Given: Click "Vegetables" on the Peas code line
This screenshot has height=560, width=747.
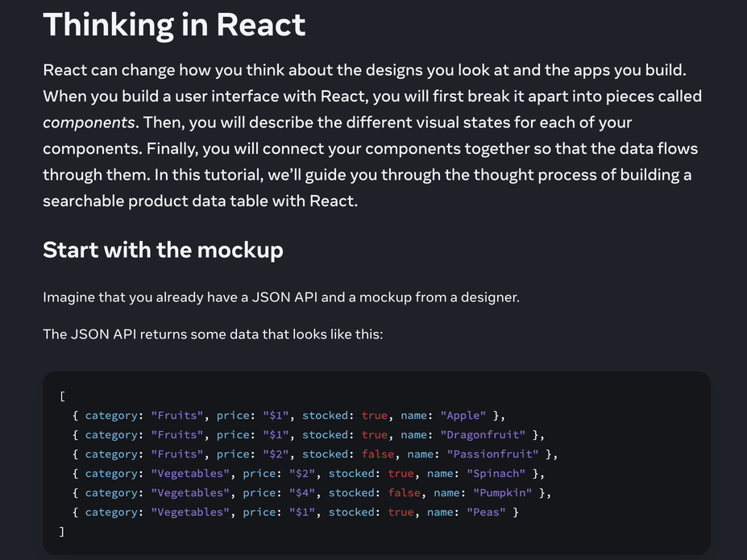Looking at the screenshot, I should (190, 512).
